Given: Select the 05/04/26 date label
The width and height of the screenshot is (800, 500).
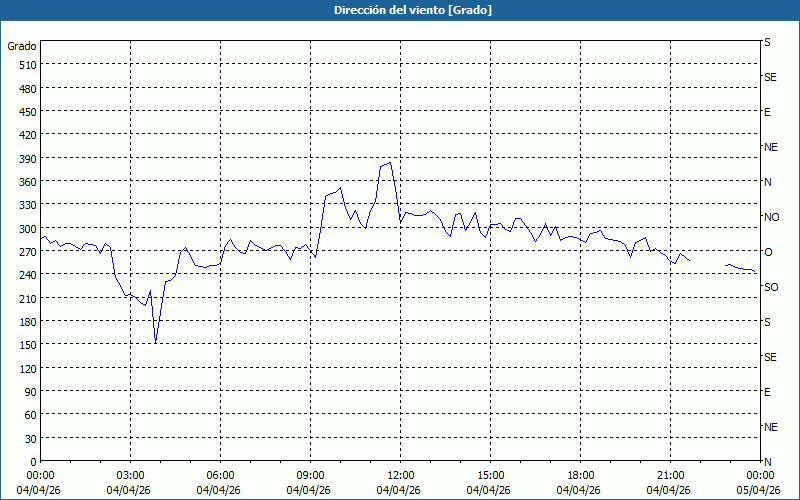Looking at the screenshot, I should click(x=758, y=490).
